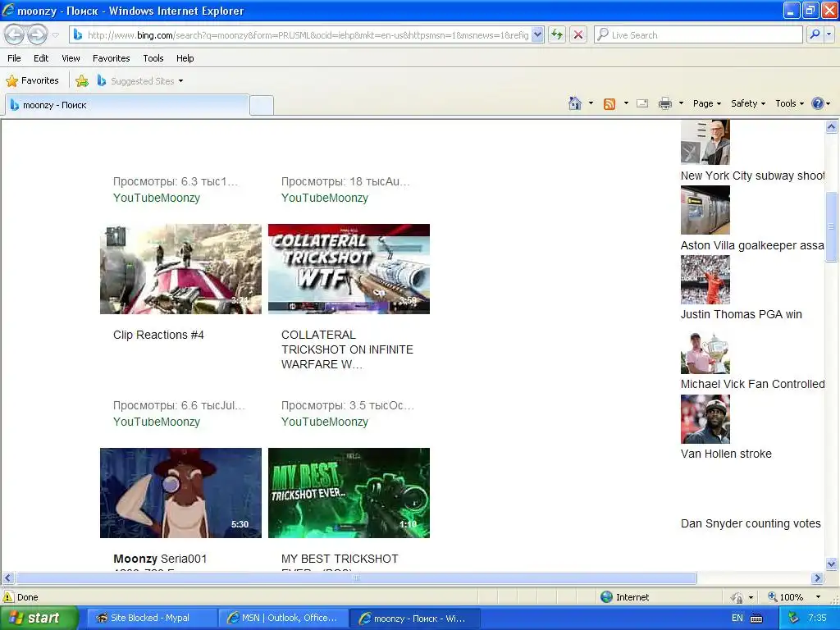Click the empty New Tab button

click(262, 105)
